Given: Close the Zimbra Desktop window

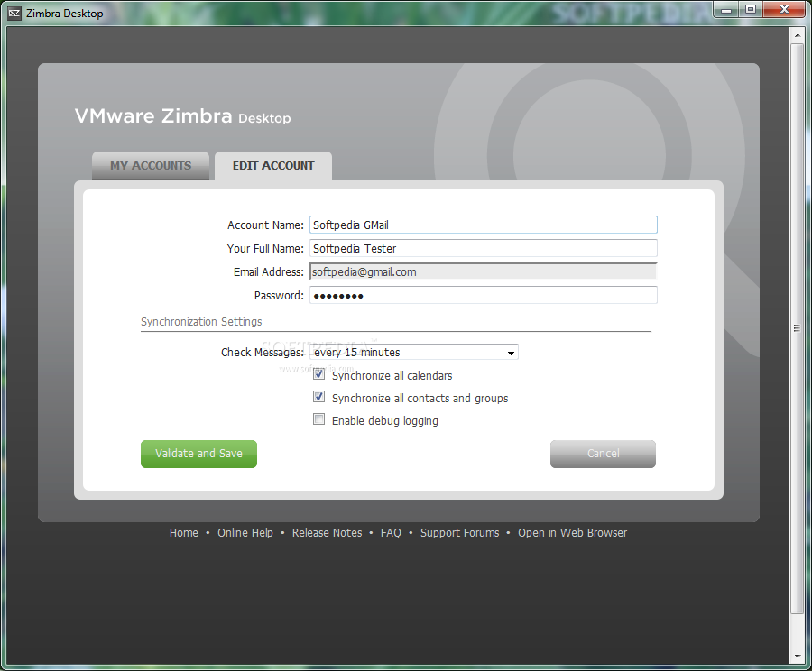Looking at the screenshot, I should pyautogui.click(x=784, y=9).
